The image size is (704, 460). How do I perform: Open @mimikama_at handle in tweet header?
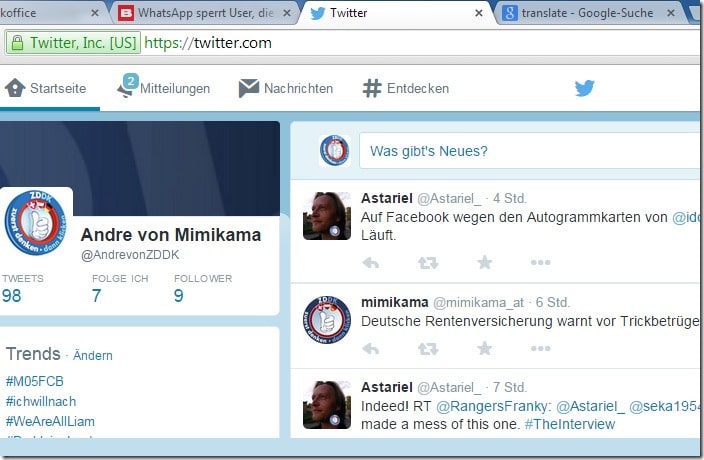tap(478, 303)
